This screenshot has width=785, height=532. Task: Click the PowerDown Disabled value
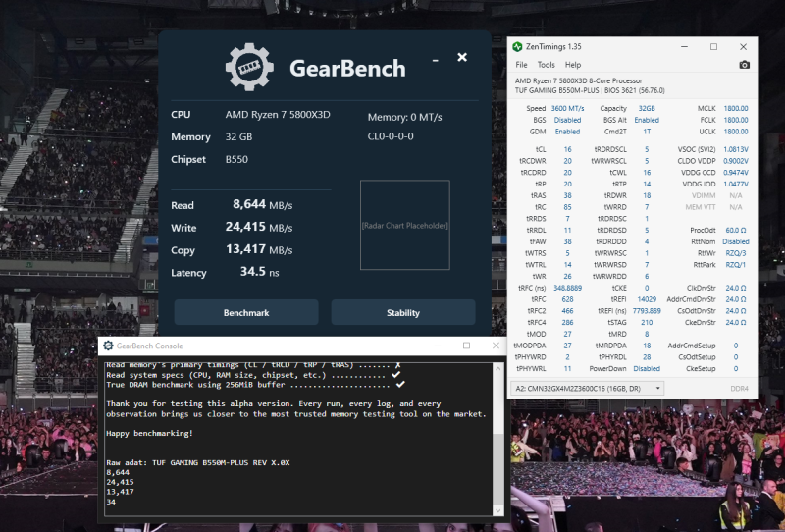click(647, 368)
